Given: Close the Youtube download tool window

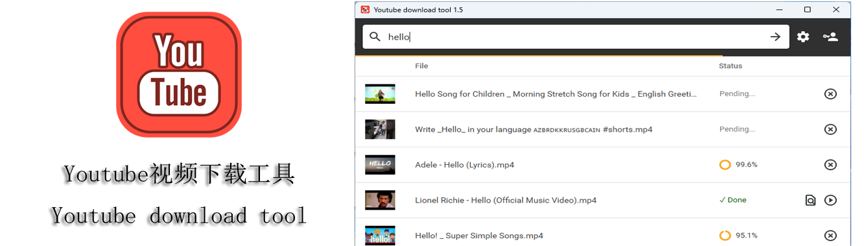Looking at the screenshot, I should (836, 10).
